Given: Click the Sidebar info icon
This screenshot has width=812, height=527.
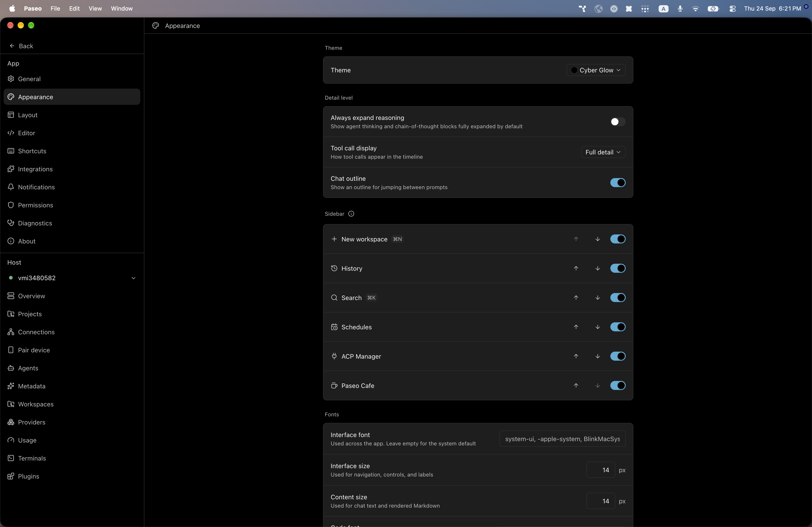Looking at the screenshot, I should (x=351, y=214).
